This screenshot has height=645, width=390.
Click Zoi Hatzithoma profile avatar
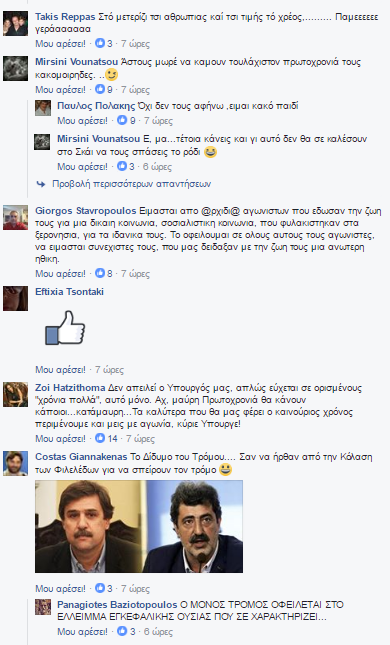coord(16,394)
